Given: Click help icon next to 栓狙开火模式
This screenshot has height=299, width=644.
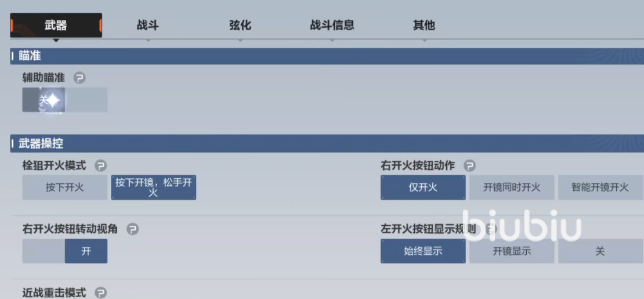Looking at the screenshot, I should click(x=100, y=166).
